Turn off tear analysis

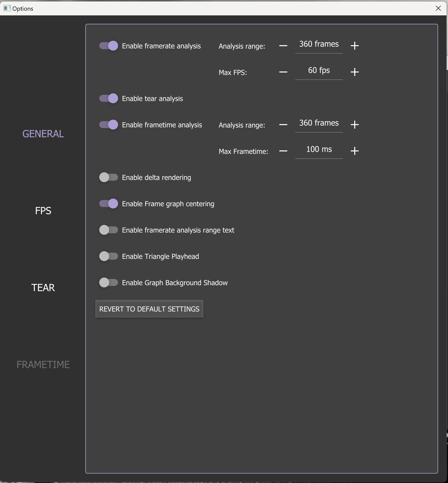(108, 98)
